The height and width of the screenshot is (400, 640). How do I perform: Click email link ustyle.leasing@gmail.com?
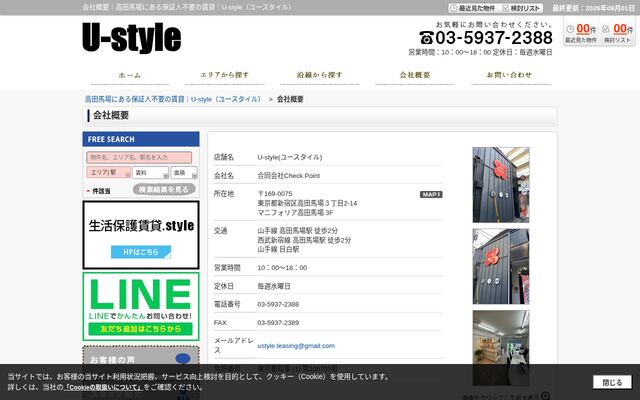[296, 346]
